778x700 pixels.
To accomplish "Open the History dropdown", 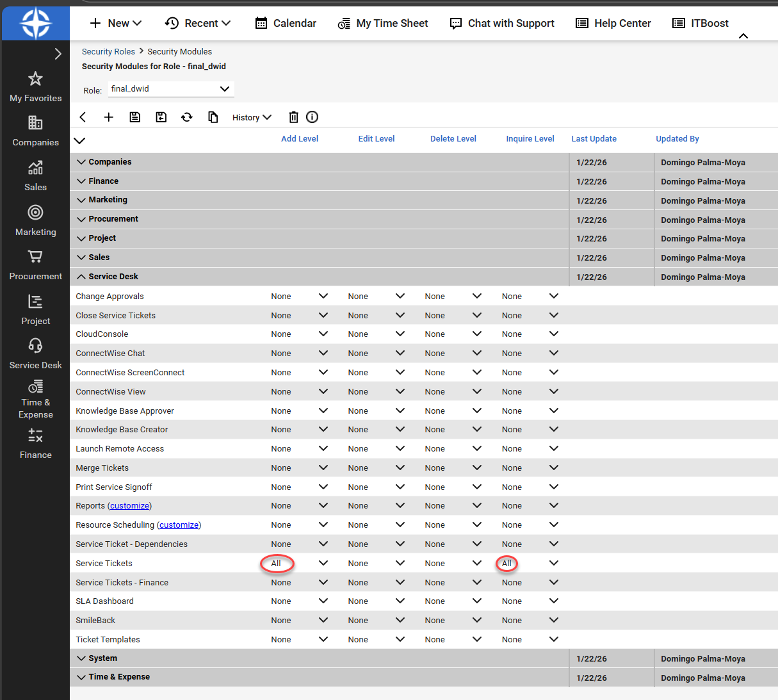I will [x=252, y=117].
